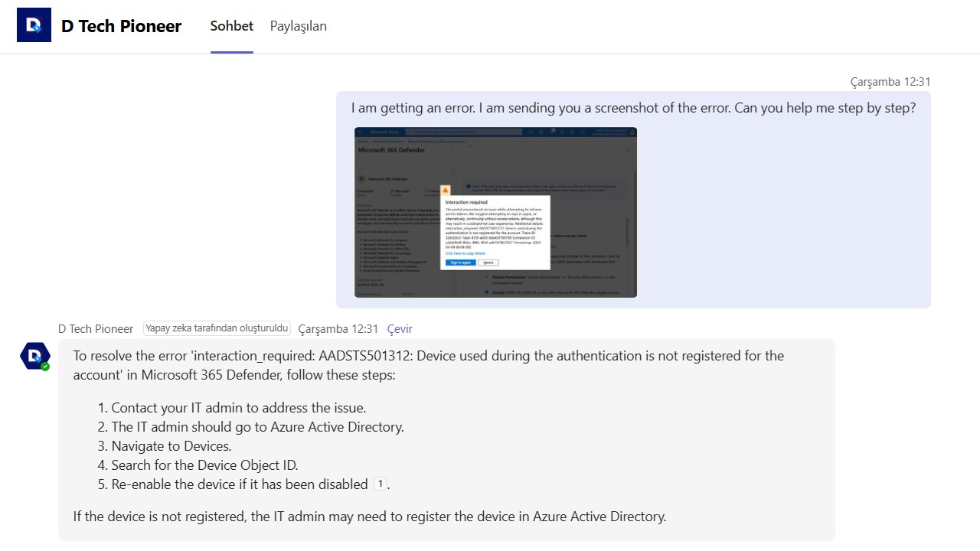The height and width of the screenshot is (551, 980).
Task: Click the Çevir translate link
Action: [400, 329]
